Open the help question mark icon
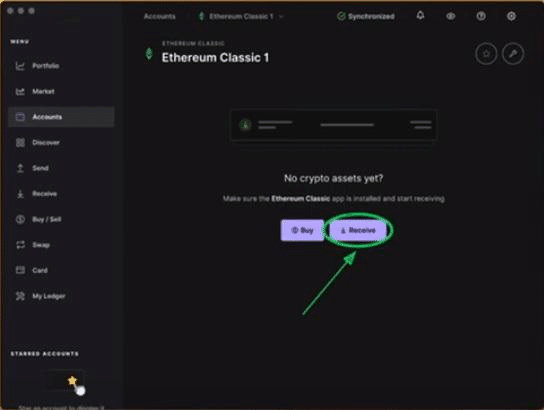Screen dimensions: 544x410 click(481, 16)
